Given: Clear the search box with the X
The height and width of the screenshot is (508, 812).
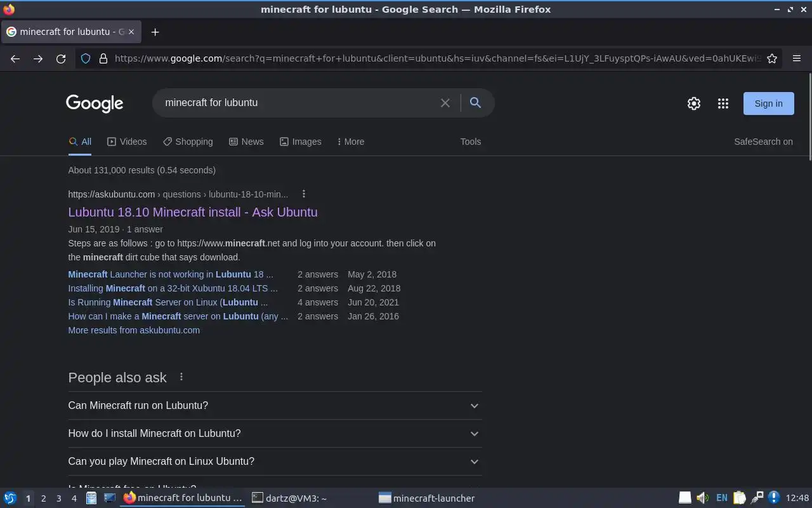Looking at the screenshot, I should coord(445,103).
